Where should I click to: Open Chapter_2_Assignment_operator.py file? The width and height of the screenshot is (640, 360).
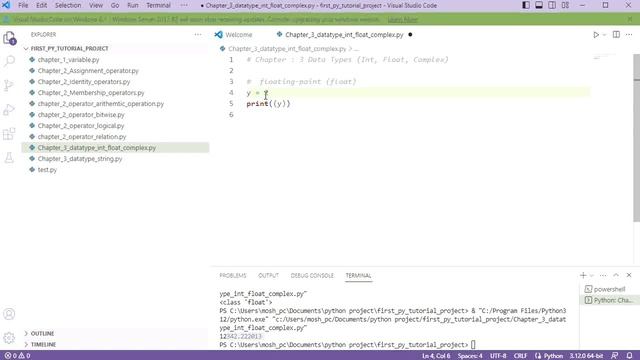point(88,71)
